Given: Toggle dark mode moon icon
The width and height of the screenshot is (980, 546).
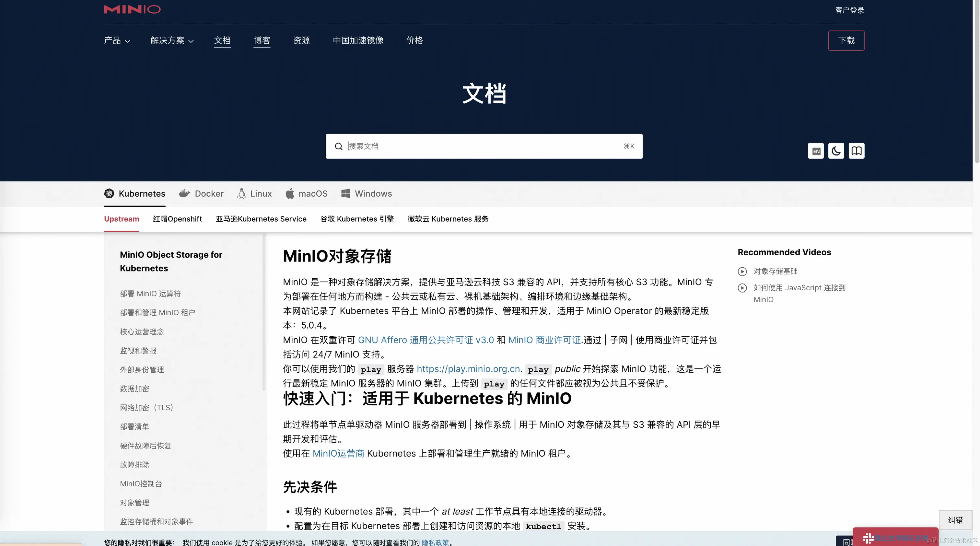Looking at the screenshot, I should point(836,151).
